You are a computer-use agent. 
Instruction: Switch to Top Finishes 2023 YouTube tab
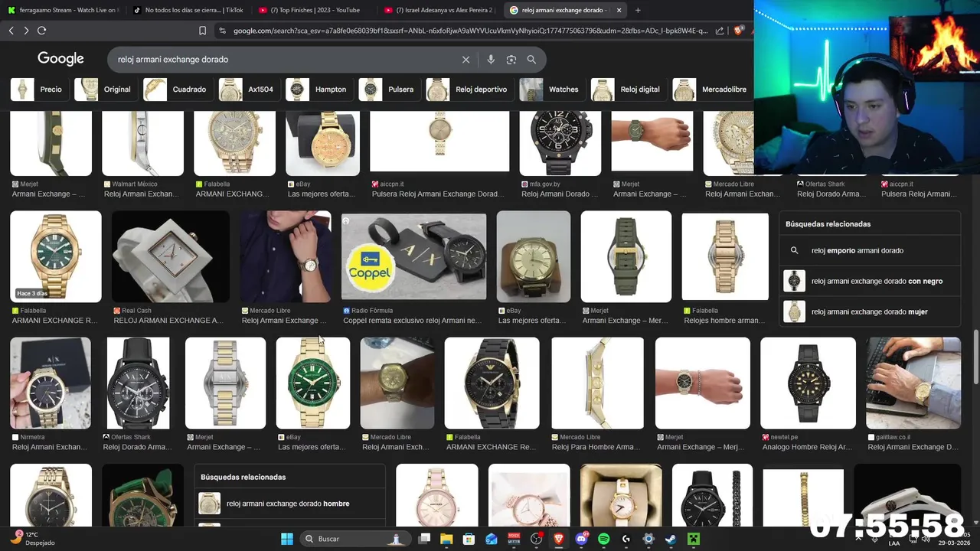[x=314, y=10]
